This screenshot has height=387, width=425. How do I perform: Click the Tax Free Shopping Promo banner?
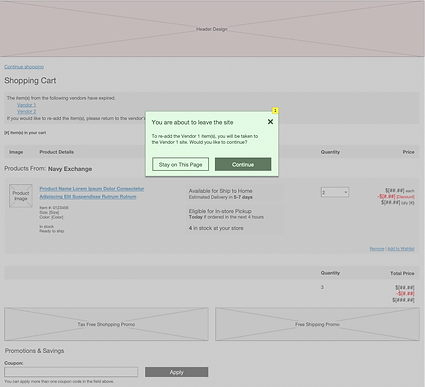[106, 324]
